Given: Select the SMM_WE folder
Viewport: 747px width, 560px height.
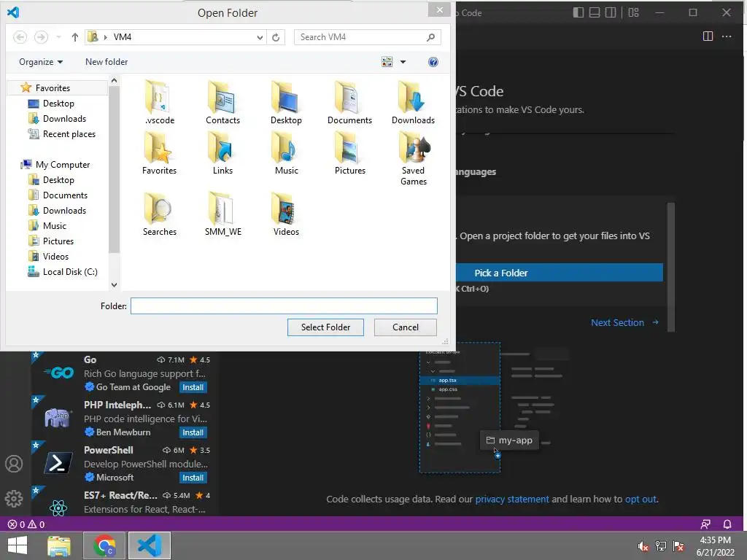Looking at the screenshot, I should click(x=222, y=214).
